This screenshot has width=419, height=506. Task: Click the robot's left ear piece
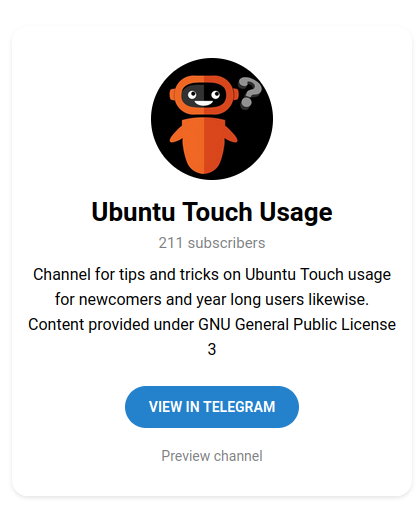tap(172, 94)
